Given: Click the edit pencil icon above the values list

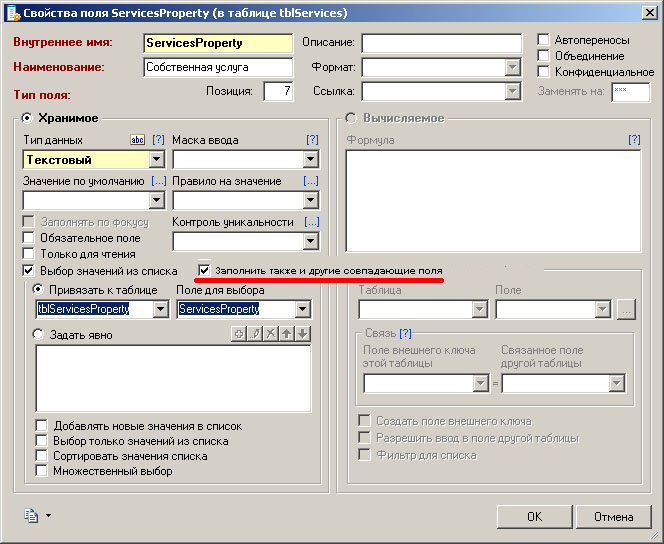Looking at the screenshot, I should 255,334.
